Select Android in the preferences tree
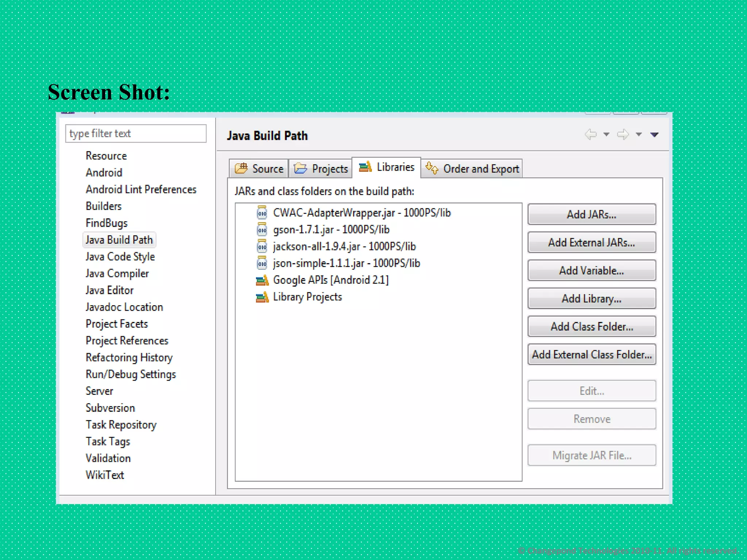This screenshot has height=560, width=747. [x=104, y=172]
